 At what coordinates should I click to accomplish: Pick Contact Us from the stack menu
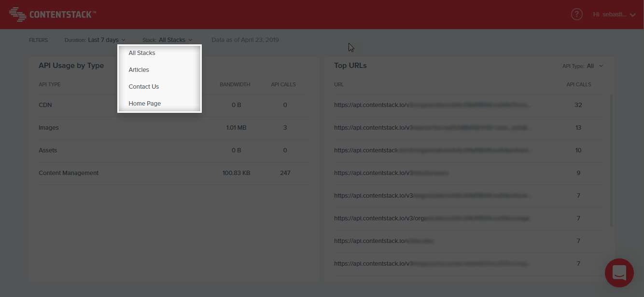click(x=144, y=87)
